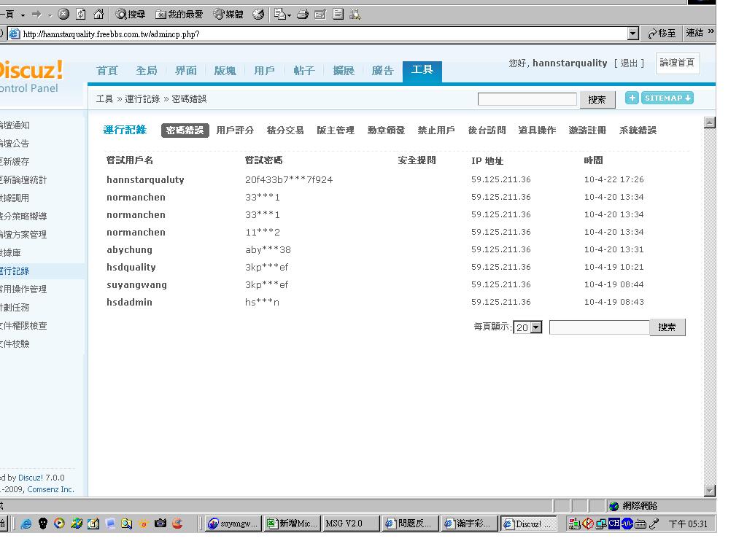747x560 pixels.
Task: Launch Internet Explorer from the quick launch bar
Action: tap(26, 524)
